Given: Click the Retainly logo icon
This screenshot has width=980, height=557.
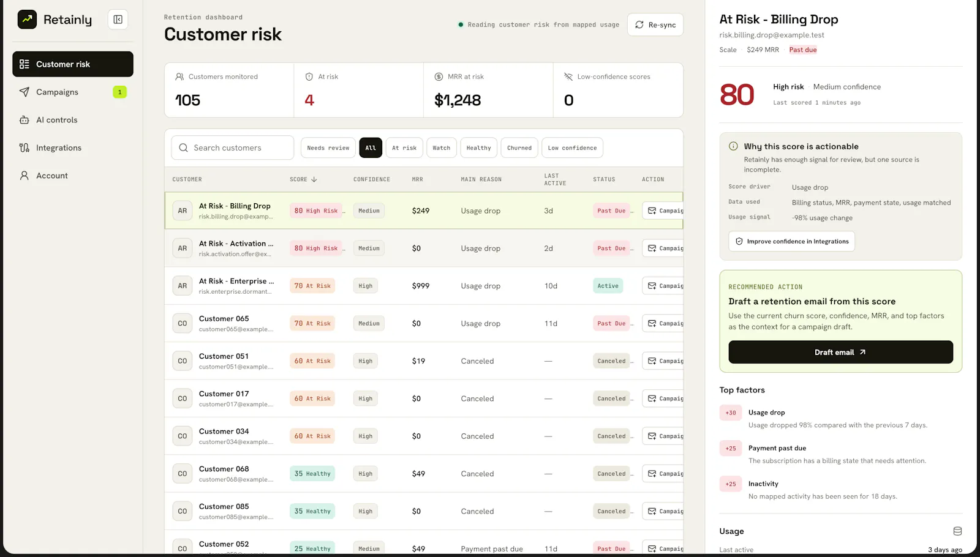Looking at the screenshot, I should point(27,20).
